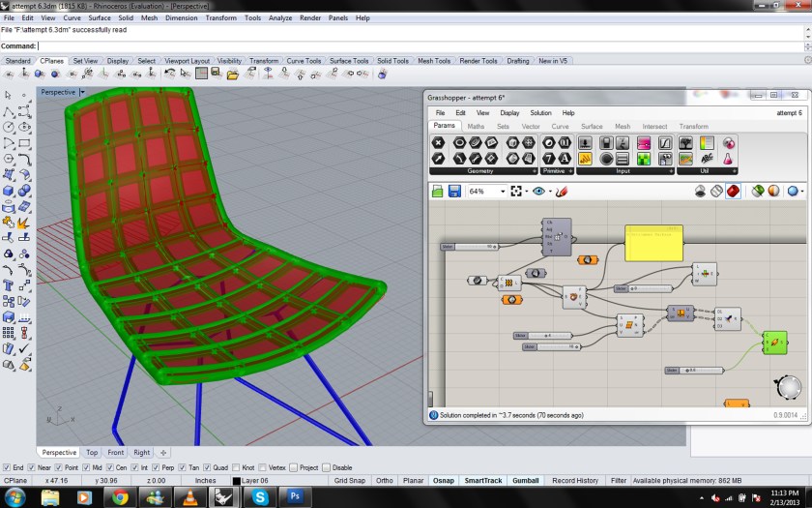
Task: Open the Solution menu in Grasshopper
Action: point(540,113)
